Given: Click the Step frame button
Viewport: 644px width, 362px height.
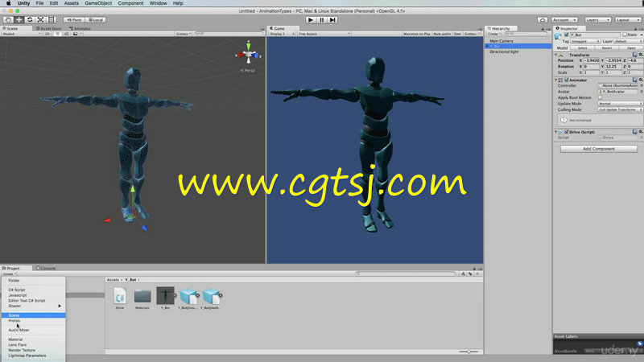Looking at the screenshot, I should pyautogui.click(x=332, y=19).
